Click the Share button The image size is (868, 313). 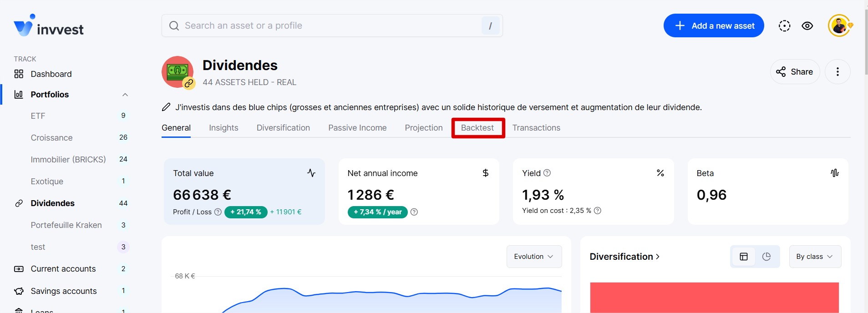795,71
